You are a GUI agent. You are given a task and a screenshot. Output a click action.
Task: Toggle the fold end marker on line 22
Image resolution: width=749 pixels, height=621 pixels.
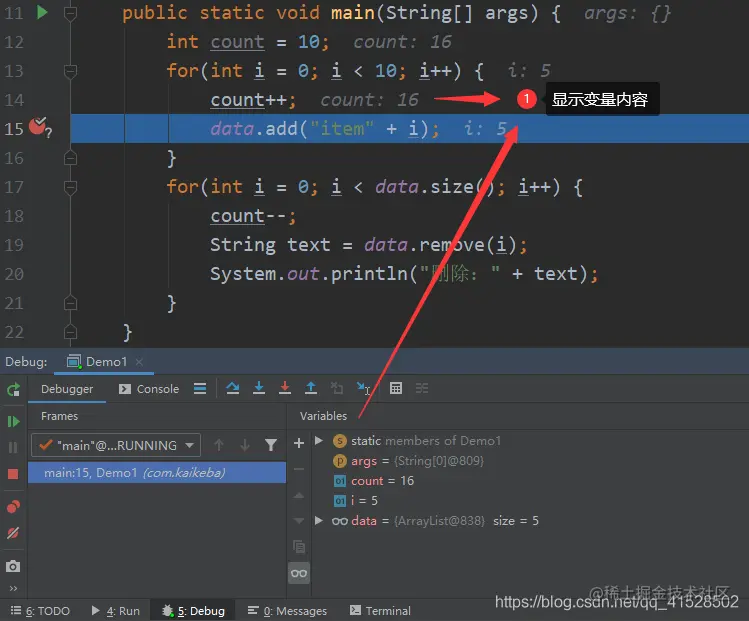click(x=70, y=332)
